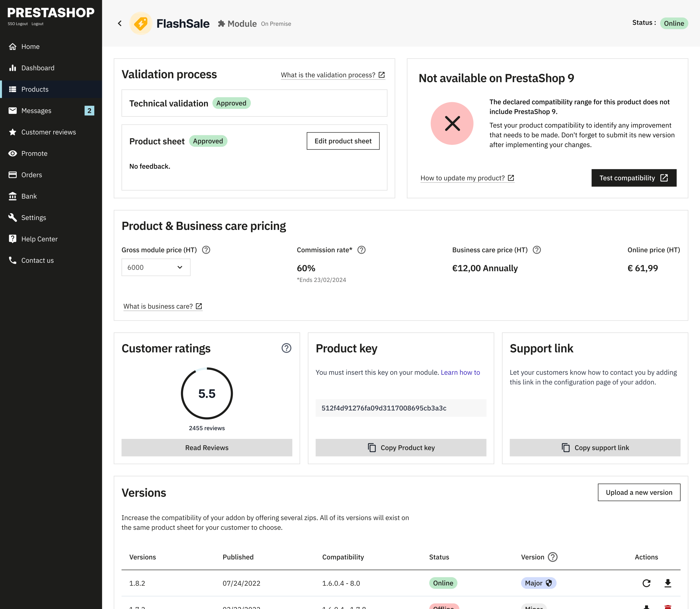Click the 5.5 rating circle
The width and height of the screenshot is (700, 609).
[x=207, y=393]
